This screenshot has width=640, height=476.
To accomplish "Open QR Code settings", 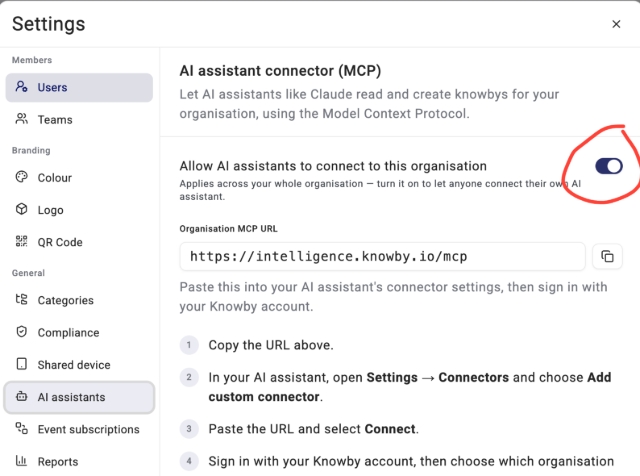I will (79, 242).
